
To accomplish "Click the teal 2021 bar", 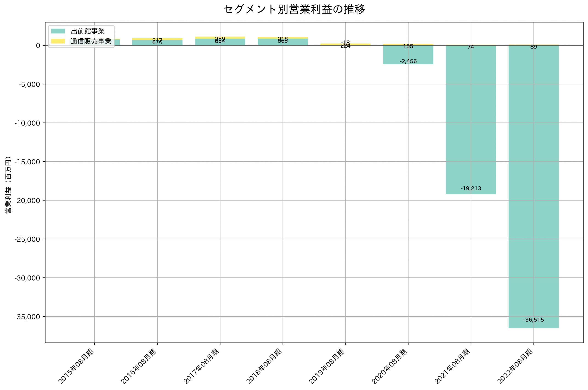I will tap(471, 120).
